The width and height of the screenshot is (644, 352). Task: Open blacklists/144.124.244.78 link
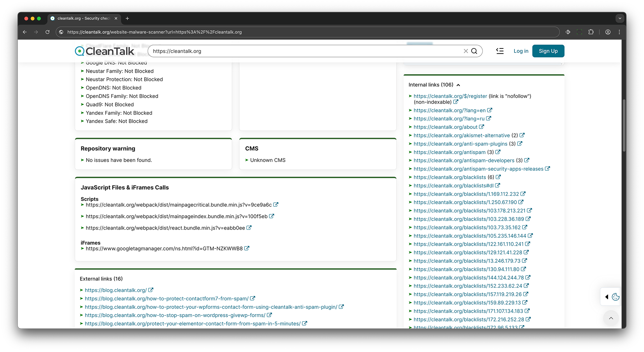(469, 278)
